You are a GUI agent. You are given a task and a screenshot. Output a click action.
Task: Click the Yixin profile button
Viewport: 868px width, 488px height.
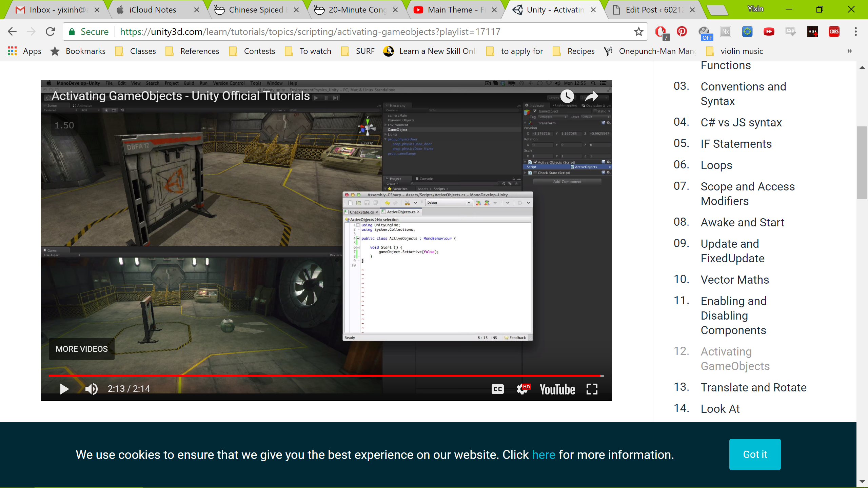(755, 9)
